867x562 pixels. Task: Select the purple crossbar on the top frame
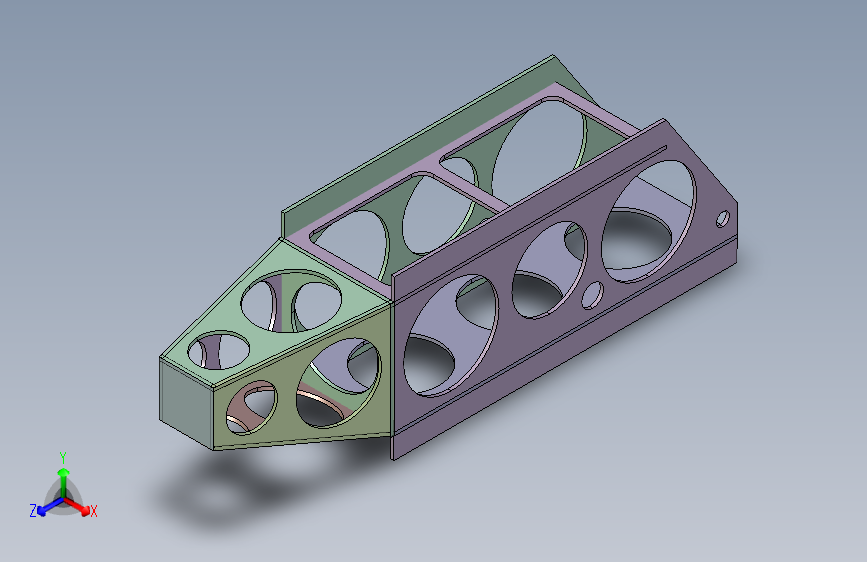tap(467, 187)
